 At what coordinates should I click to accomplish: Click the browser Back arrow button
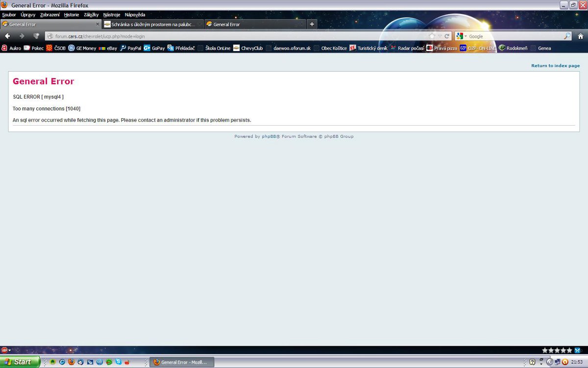point(7,36)
